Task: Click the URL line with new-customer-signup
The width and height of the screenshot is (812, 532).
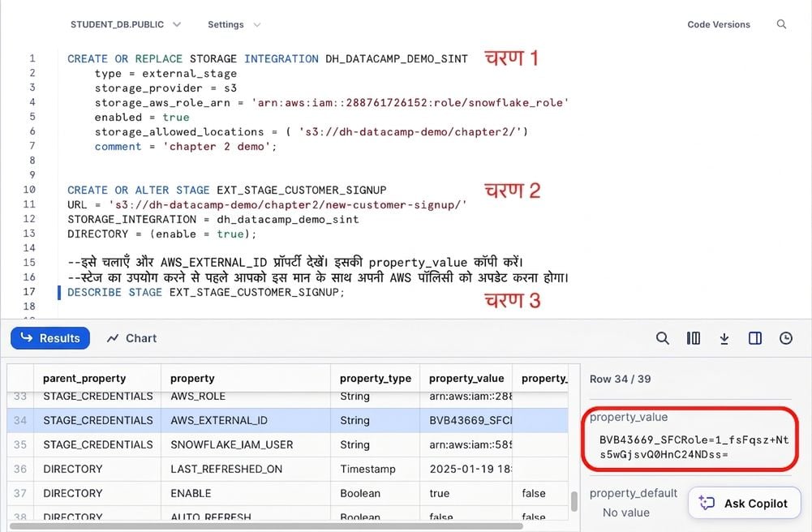Action: tap(267, 205)
